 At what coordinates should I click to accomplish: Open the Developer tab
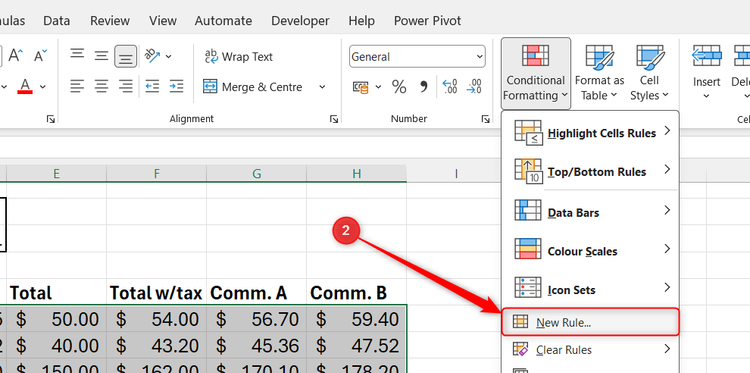(x=300, y=21)
